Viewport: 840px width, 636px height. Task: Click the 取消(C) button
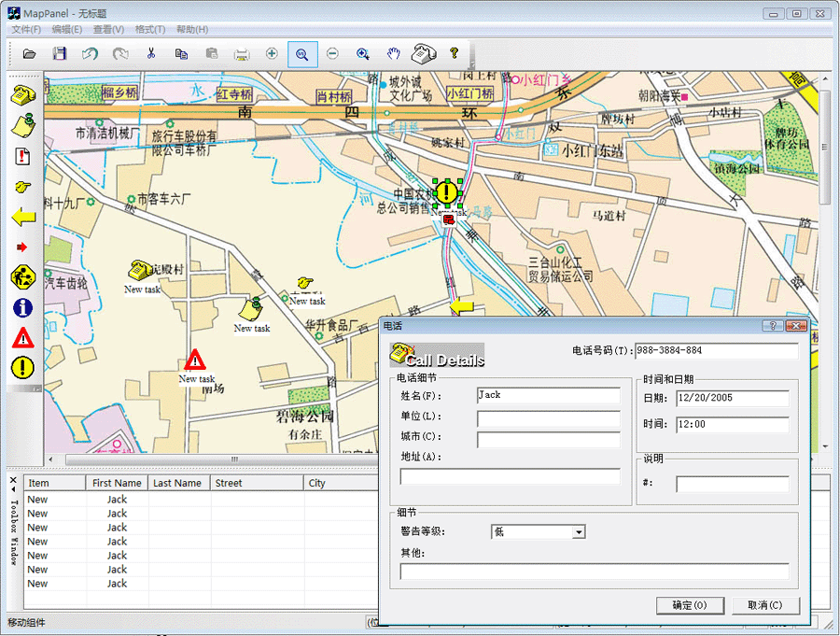coord(765,605)
